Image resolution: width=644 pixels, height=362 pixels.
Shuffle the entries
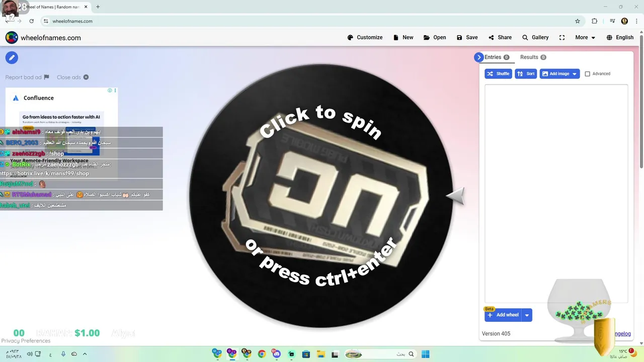498,73
